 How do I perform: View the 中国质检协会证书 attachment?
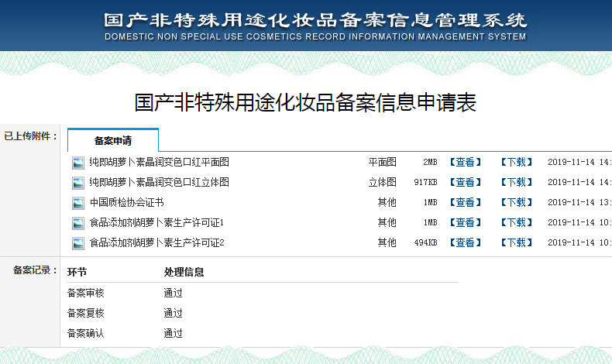tap(465, 202)
